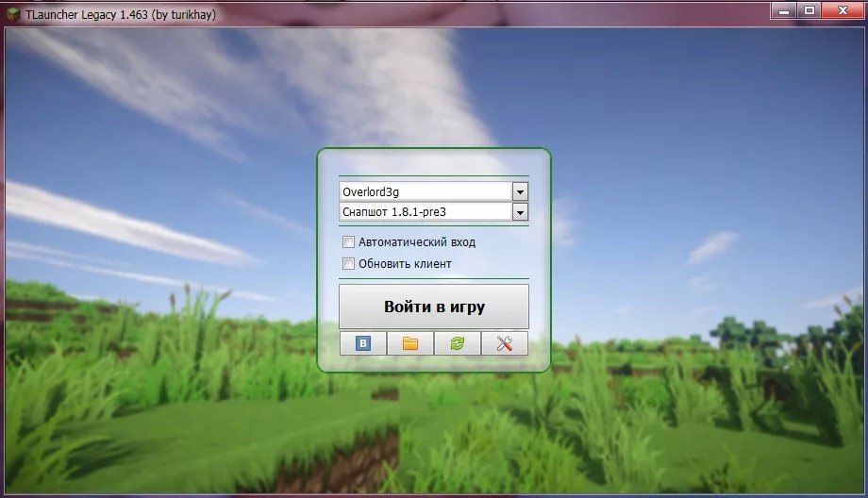Open the VK social page button
This screenshot has height=498, width=868.
(x=362, y=343)
